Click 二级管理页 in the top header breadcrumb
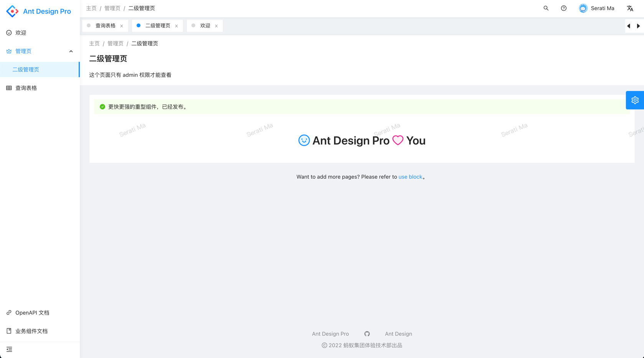644x358 pixels. point(142,8)
